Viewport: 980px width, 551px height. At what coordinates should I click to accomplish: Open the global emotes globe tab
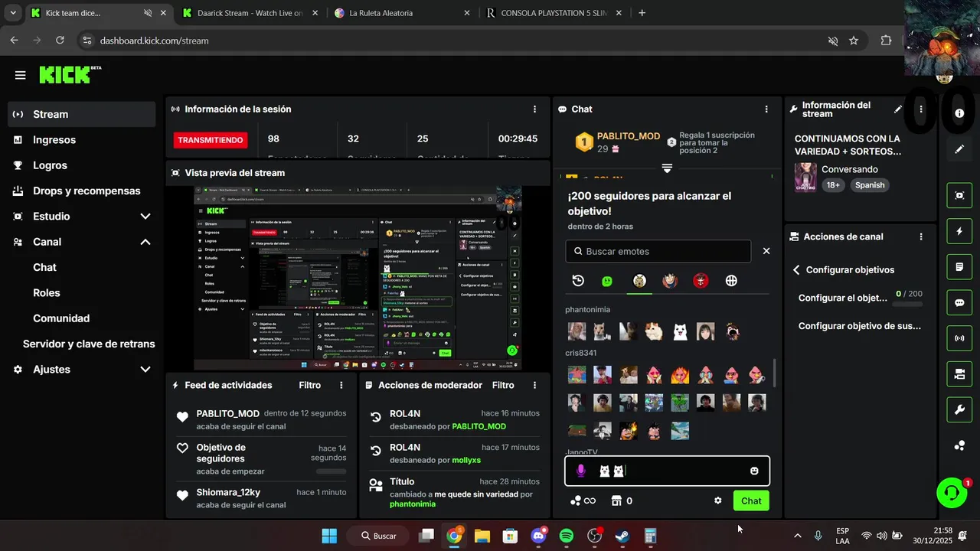pyautogui.click(x=731, y=281)
